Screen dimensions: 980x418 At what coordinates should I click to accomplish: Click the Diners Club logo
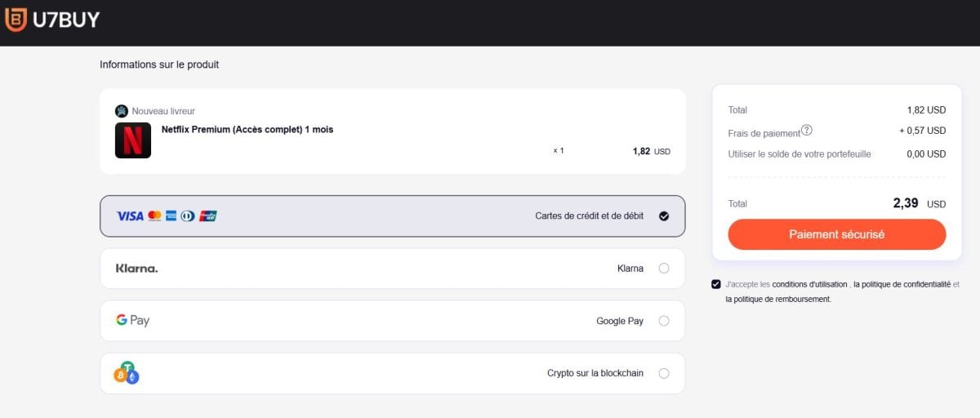tap(188, 216)
